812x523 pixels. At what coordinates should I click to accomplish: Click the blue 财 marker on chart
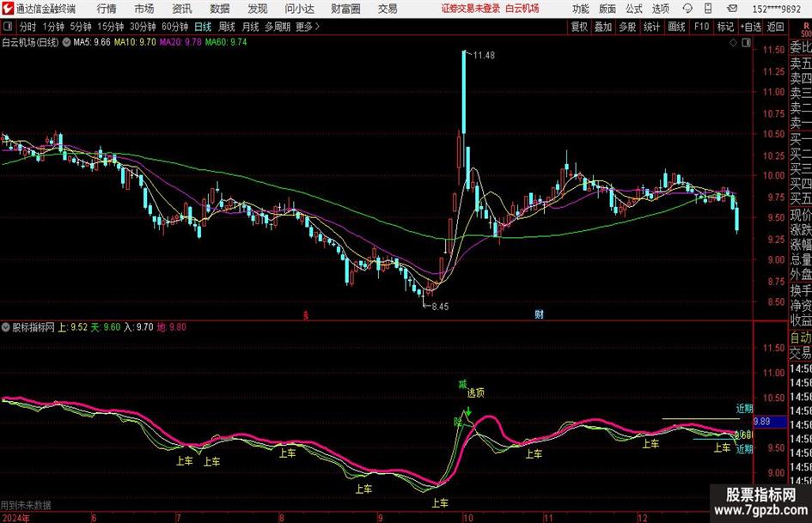pyautogui.click(x=539, y=313)
